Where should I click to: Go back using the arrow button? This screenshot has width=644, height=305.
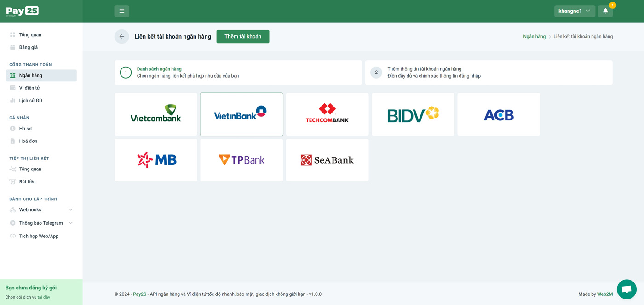pos(122,37)
